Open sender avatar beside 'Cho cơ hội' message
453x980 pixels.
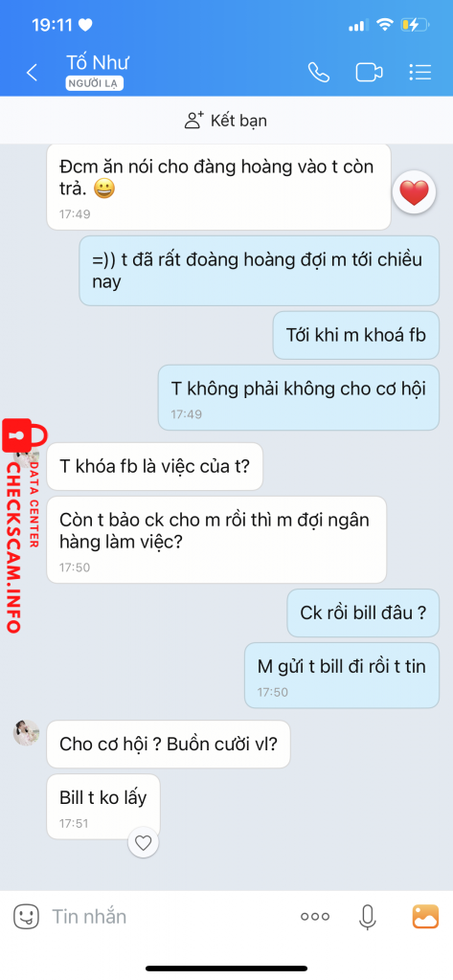(x=26, y=732)
